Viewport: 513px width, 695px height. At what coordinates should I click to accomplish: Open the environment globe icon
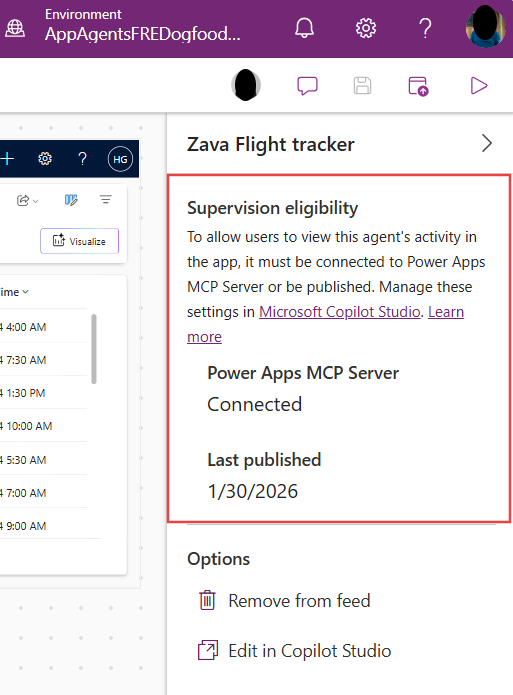pos(15,29)
